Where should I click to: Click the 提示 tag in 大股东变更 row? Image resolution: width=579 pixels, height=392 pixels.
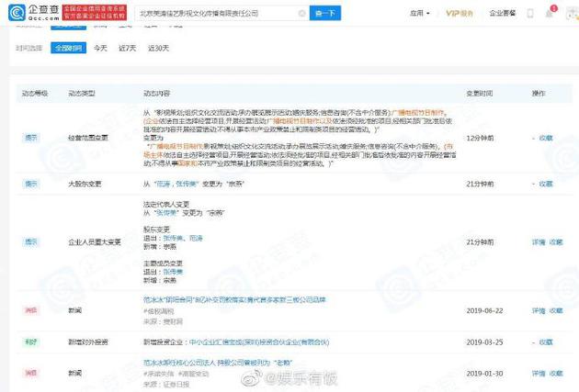[x=31, y=184]
